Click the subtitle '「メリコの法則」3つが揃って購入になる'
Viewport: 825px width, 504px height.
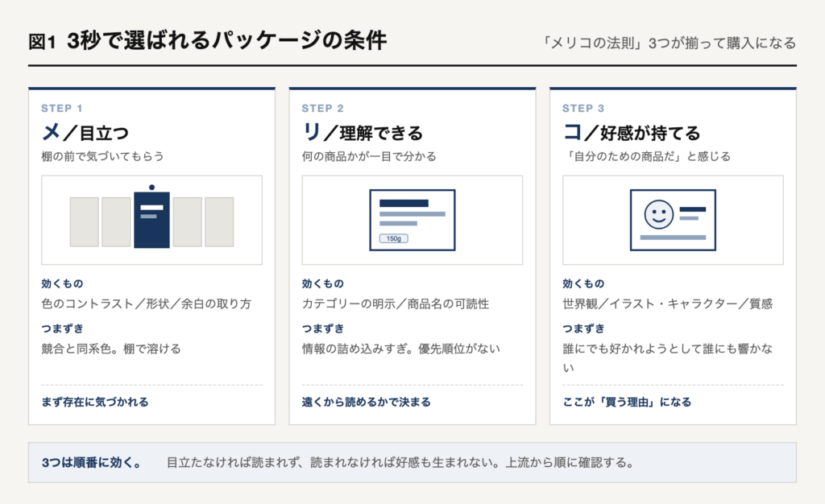pos(668,43)
